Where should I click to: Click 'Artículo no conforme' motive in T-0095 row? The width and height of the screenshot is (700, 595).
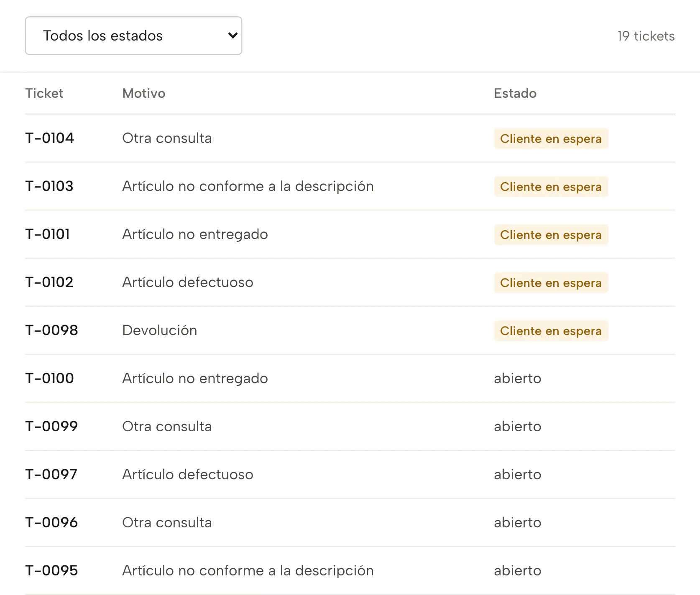pyautogui.click(x=248, y=570)
